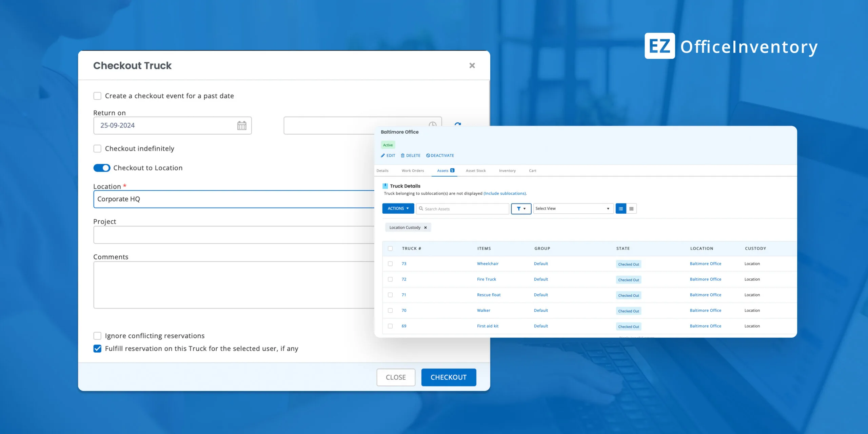868x434 pixels.
Task: Click the refresh arrow beside the time field
Action: pos(457,124)
